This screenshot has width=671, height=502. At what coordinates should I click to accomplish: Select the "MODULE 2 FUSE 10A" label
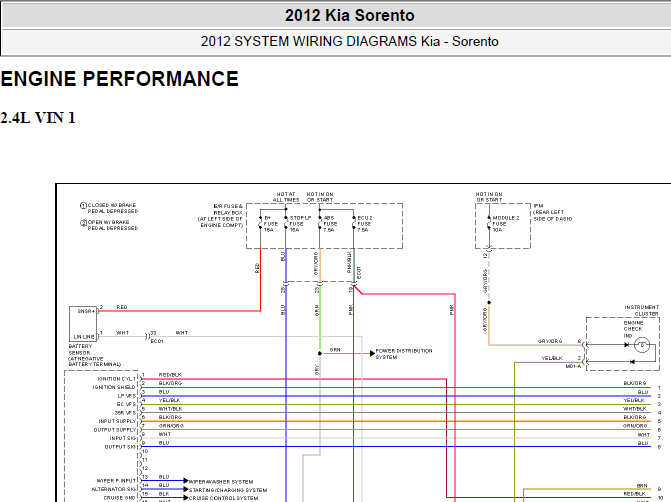coord(505,224)
